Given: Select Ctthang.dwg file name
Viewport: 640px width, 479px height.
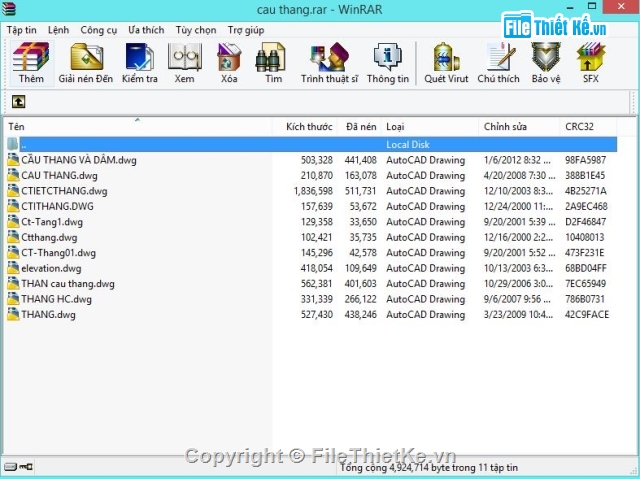Looking at the screenshot, I should [x=49, y=237].
